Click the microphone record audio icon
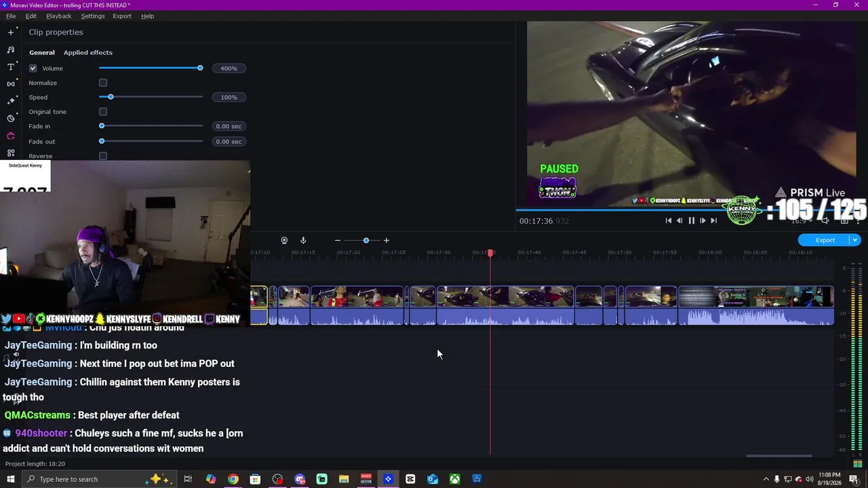Viewport: 868px width, 488px height. [303, 241]
